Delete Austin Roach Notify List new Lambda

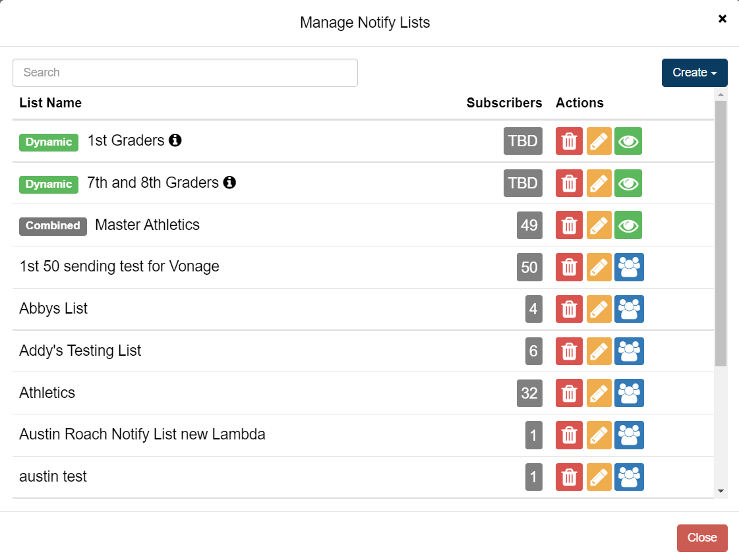(x=569, y=435)
